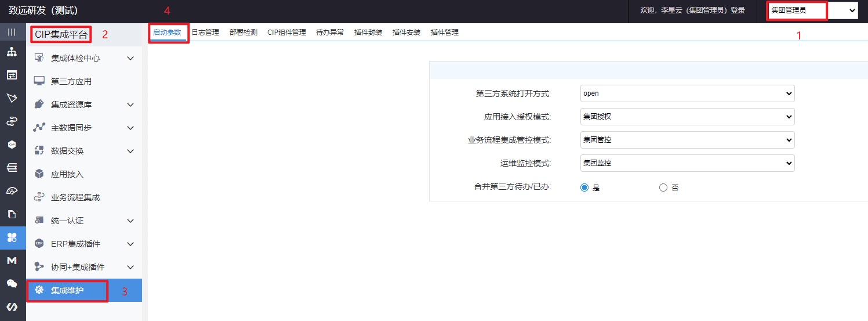This screenshot has height=321, width=868.
Task: Click the 主数据同步 menu label
Action: 71,128
